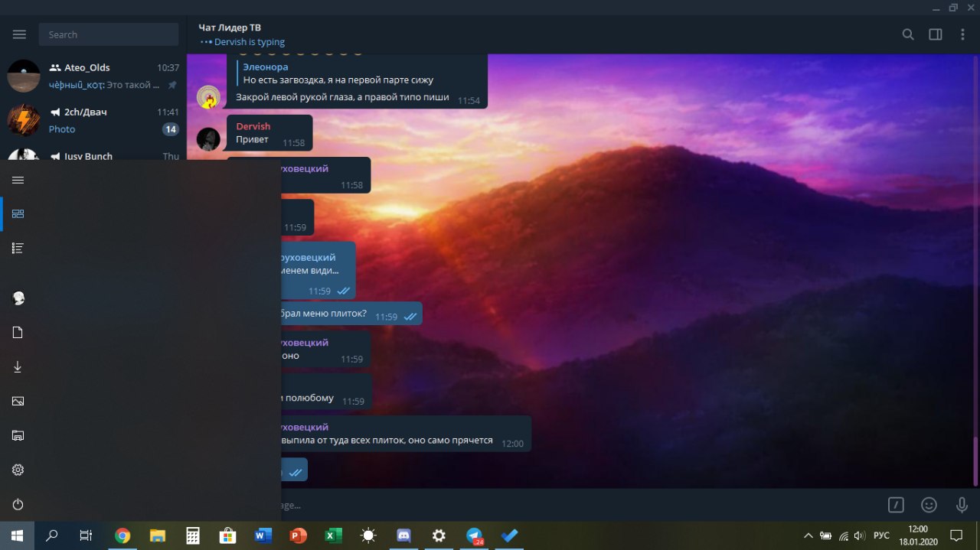Image resolution: width=980 pixels, height=550 pixels.
Task: Open Power options in Start menu
Action: point(18,505)
